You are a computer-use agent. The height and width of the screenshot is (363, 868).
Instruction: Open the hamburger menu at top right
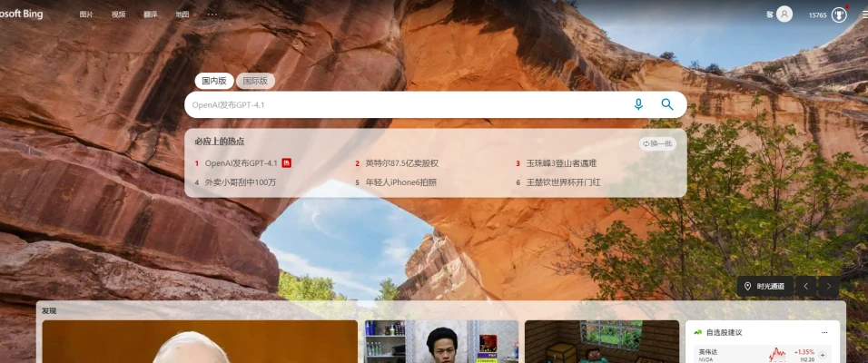864,15
